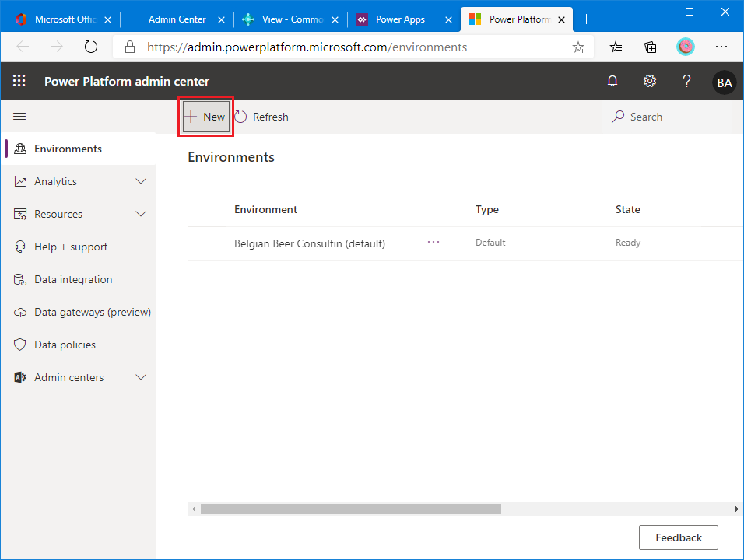Viewport: 744px width, 560px height.
Task: Close the Power Platform tab
Action: coord(561,19)
